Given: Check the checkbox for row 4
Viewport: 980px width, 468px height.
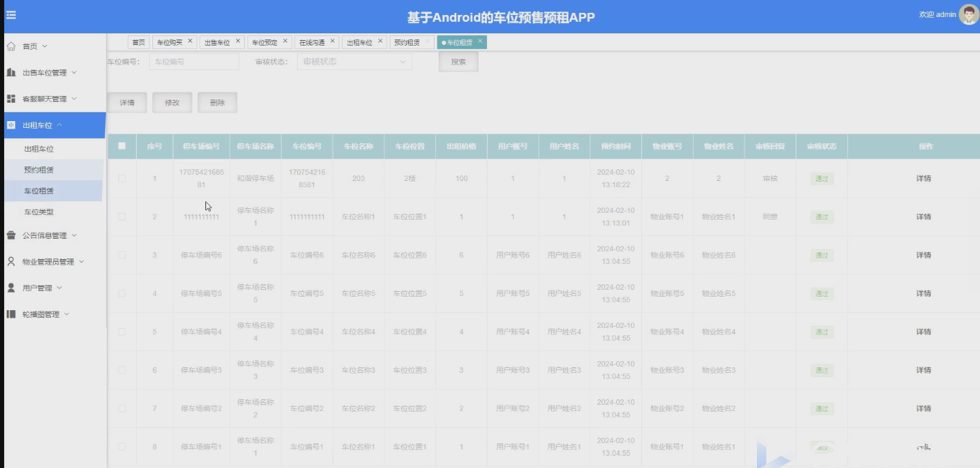Looking at the screenshot, I should tap(122, 293).
